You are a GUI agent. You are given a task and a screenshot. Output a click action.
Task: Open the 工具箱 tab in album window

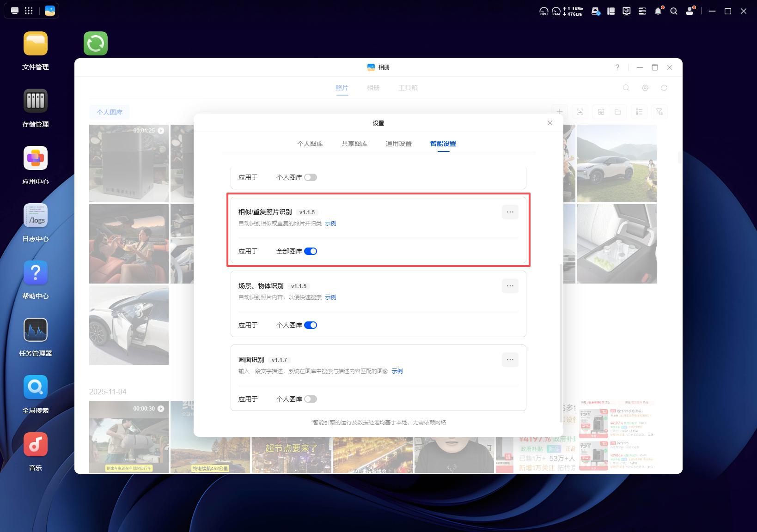pyautogui.click(x=408, y=88)
